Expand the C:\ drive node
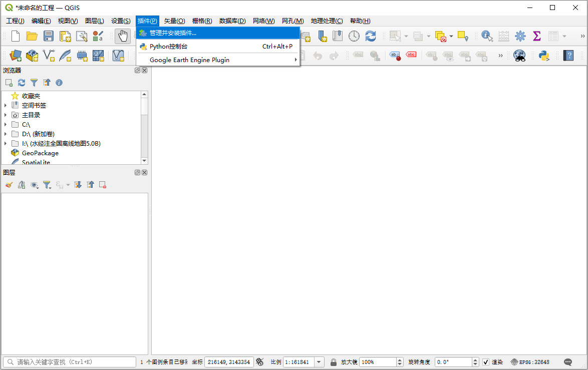This screenshot has width=588, height=370. 5,125
